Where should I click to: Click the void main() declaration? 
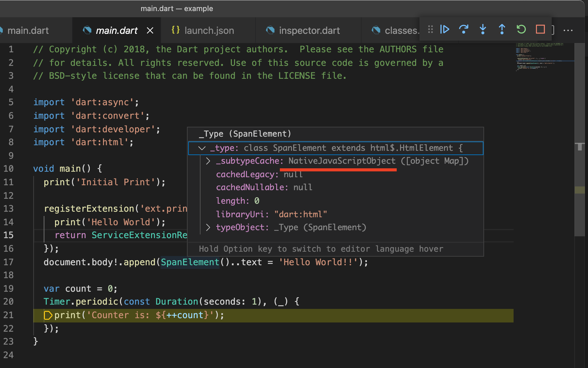click(68, 169)
